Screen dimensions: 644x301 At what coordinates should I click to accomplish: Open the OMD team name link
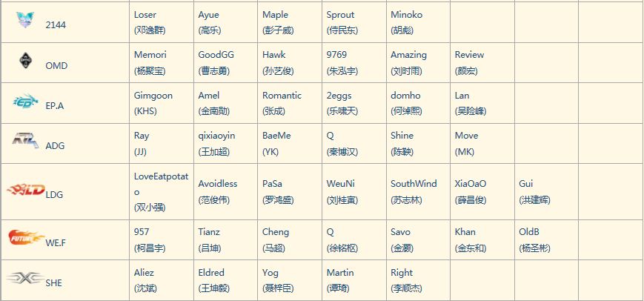[x=56, y=66]
